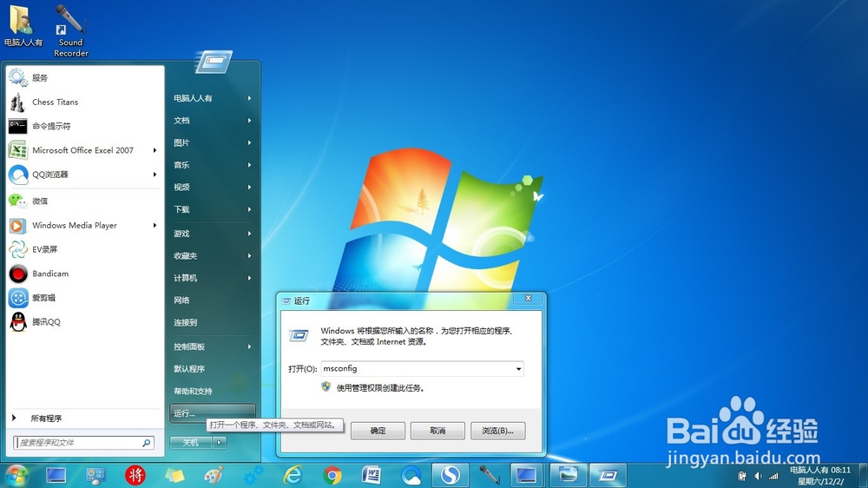Click user account picture atop Start menu
The height and width of the screenshot is (488, 868).
click(x=214, y=62)
